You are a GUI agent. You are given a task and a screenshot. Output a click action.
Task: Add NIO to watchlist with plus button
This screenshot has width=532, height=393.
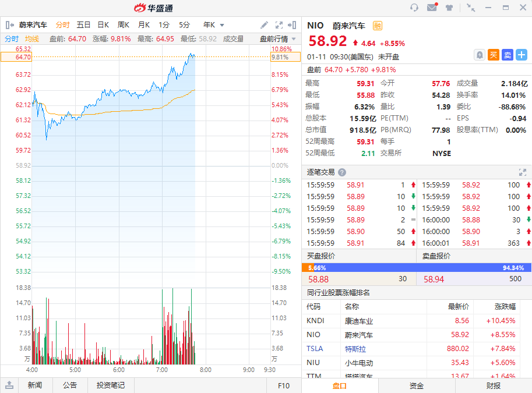522,55
